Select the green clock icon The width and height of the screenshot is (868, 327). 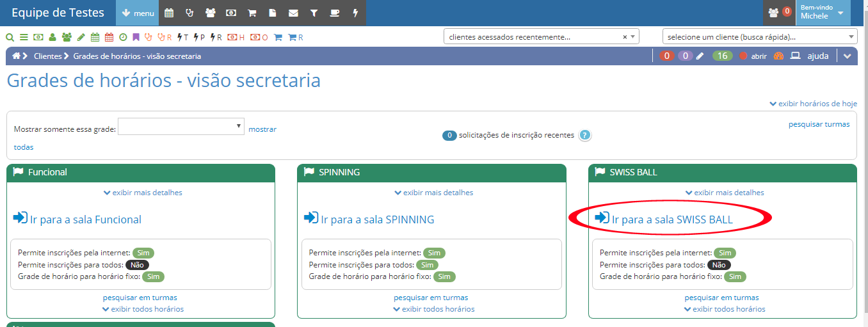pos(123,38)
